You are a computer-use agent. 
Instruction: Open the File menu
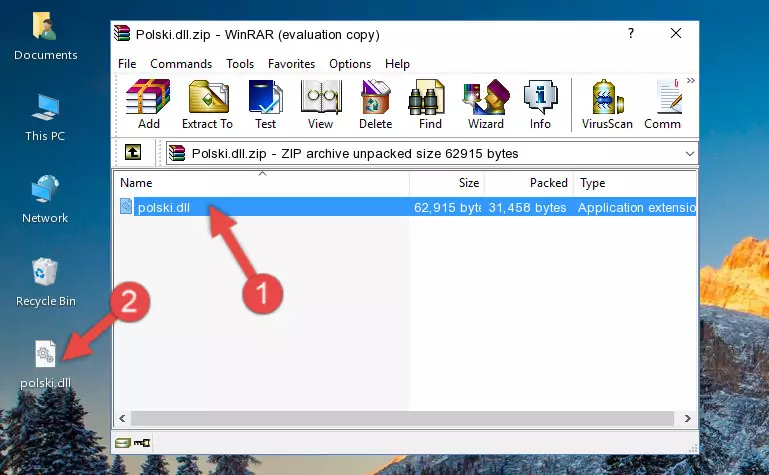coord(127,64)
